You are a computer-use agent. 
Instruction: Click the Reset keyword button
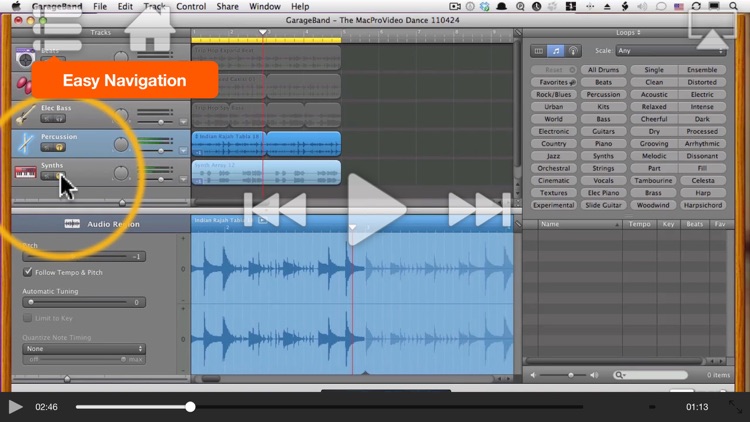pyautogui.click(x=554, y=70)
